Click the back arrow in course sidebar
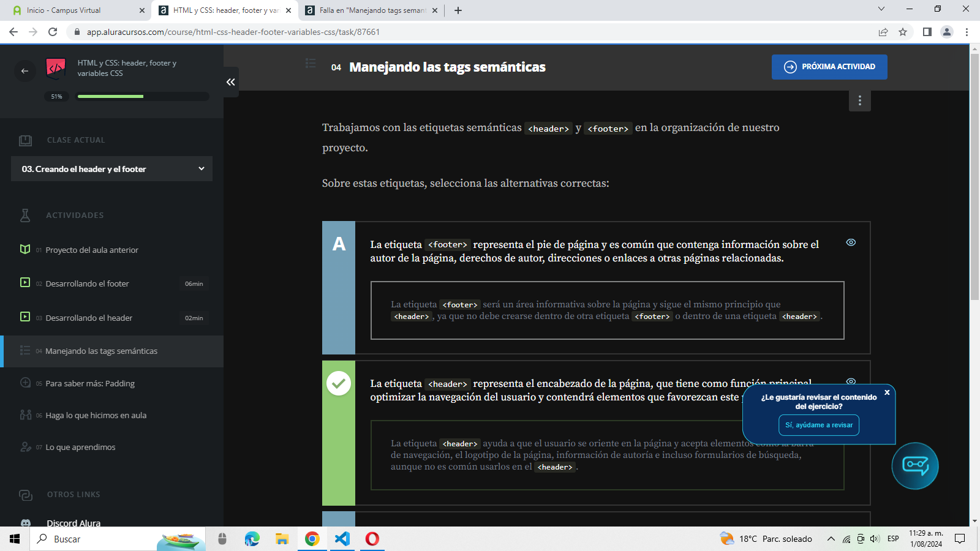Viewport: 980px width, 551px height. [x=24, y=71]
